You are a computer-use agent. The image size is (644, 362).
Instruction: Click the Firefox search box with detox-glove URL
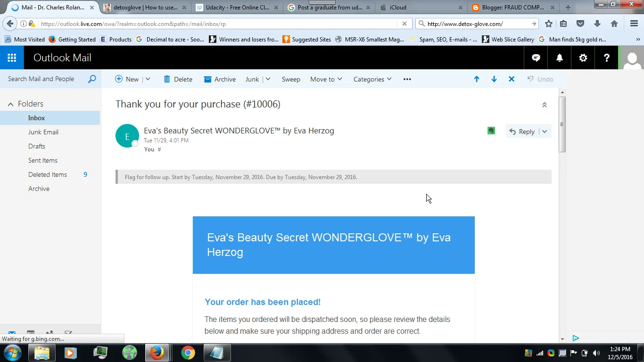coord(476,24)
